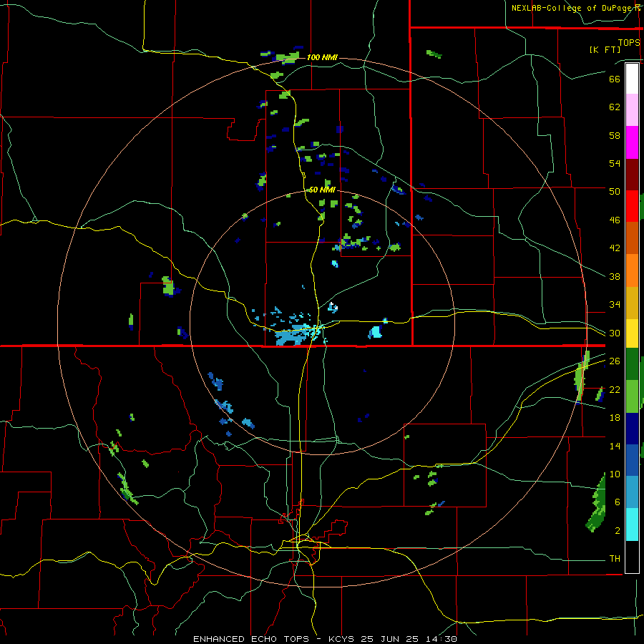Pick the cyan legend swatch

click(632, 525)
